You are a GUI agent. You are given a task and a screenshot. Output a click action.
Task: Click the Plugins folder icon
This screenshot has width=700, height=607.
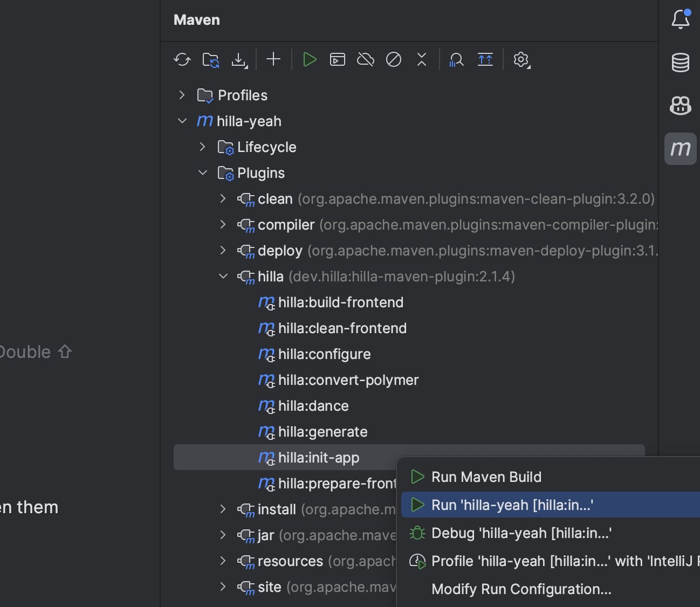coord(225,173)
